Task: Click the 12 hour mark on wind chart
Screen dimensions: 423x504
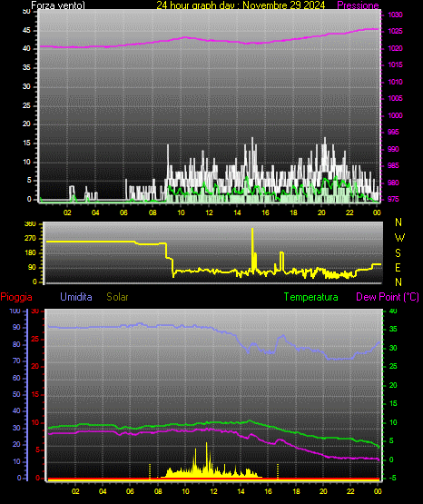Action: [209, 212]
